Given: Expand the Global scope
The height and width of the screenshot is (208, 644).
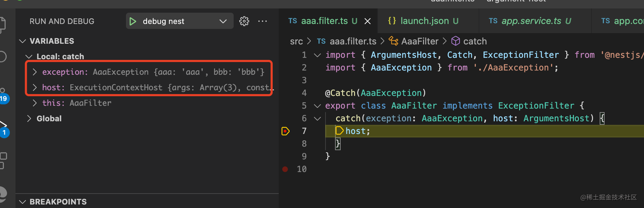Looking at the screenshot, I should [x=29, y=118].
